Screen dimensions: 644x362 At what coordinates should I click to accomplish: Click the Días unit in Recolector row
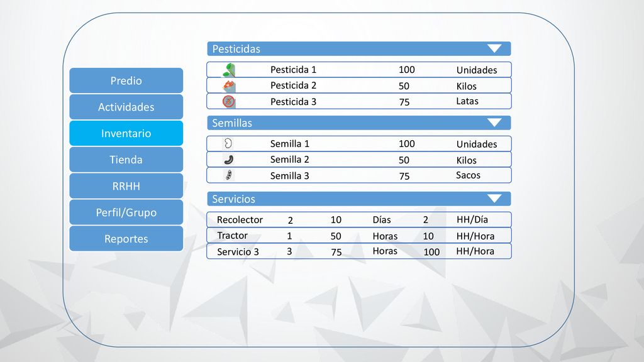tap(382, 219)
